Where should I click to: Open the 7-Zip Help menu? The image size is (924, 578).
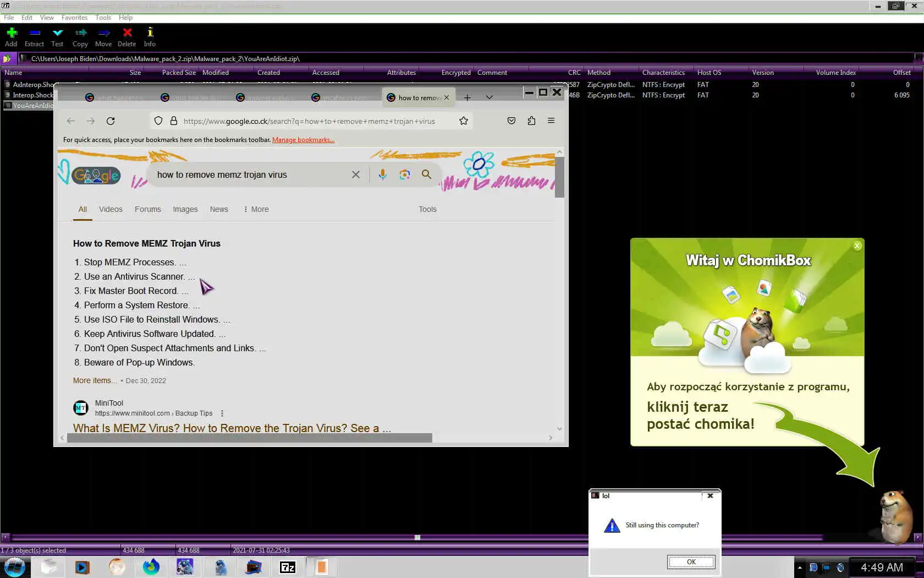[x=125, y=18]
